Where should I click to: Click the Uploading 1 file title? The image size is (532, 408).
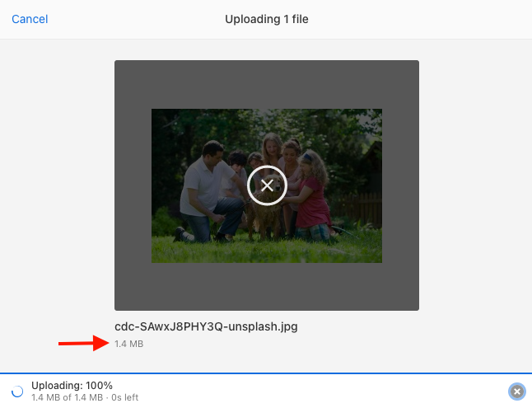267,19
